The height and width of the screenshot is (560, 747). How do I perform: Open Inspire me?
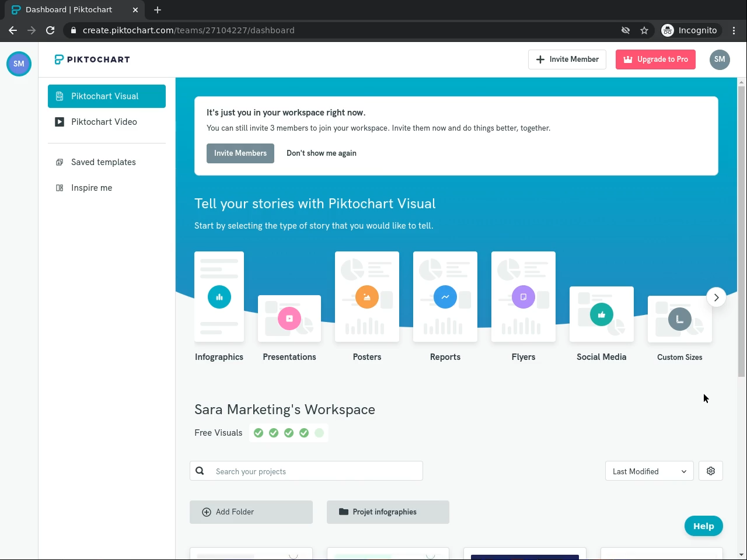coord(107,188)
